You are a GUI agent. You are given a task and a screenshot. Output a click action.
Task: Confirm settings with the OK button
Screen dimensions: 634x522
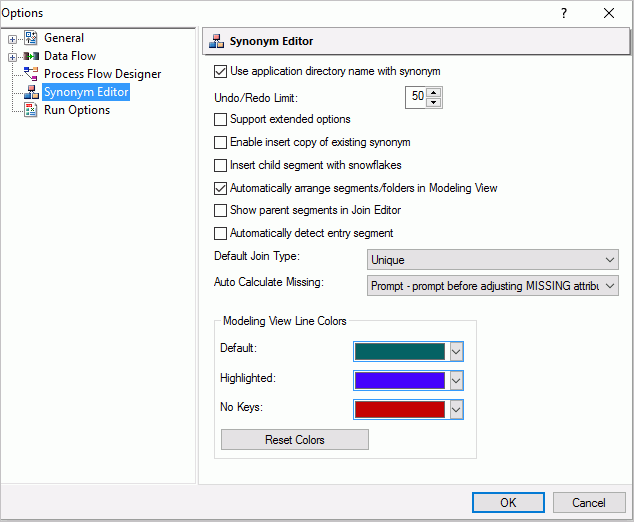coord(508,503)
